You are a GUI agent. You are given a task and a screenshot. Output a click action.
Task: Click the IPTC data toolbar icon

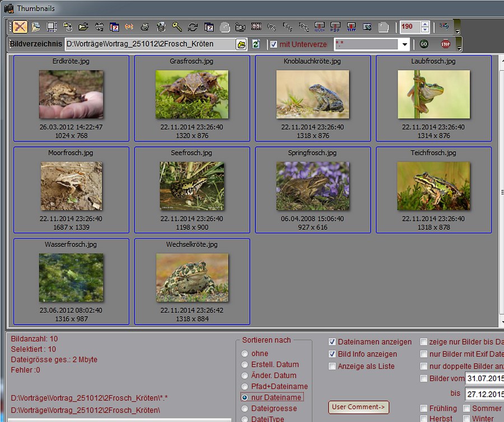303,26
